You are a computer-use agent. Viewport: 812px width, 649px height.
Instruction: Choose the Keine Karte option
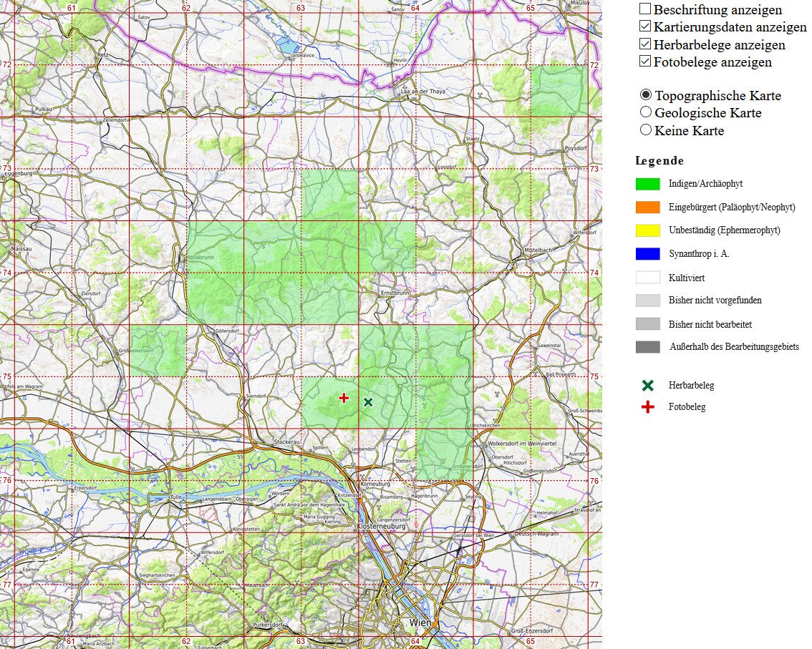coord(645,130)
